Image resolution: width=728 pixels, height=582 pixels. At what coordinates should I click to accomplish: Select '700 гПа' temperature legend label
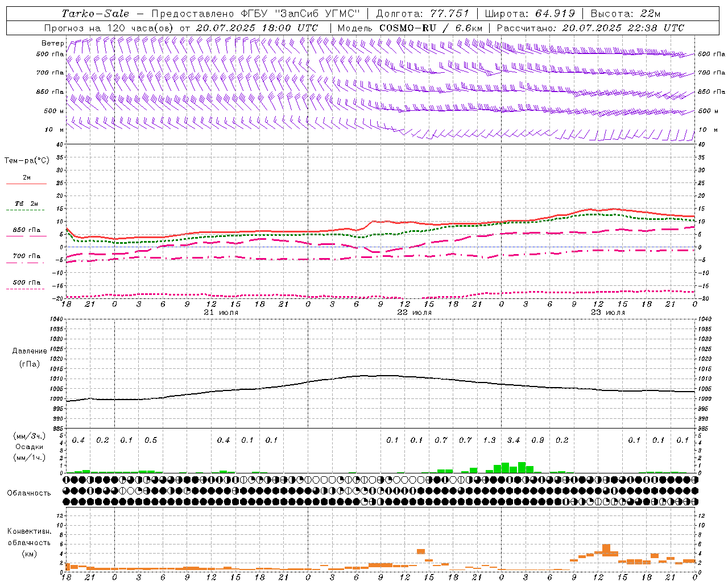pyautogui.click(x=27, y=256)
